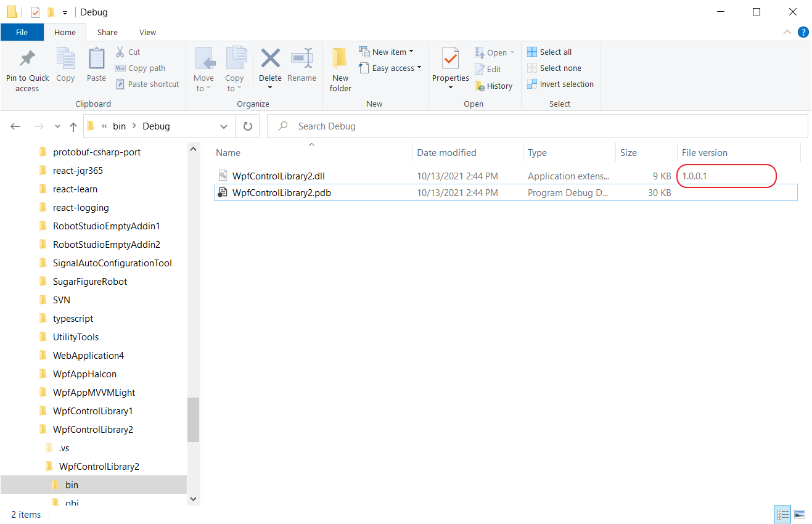Click bin in the address breadcrumb
Viewport: 812px width, 524px height.
pyautogui.click(x=119, y=126)
